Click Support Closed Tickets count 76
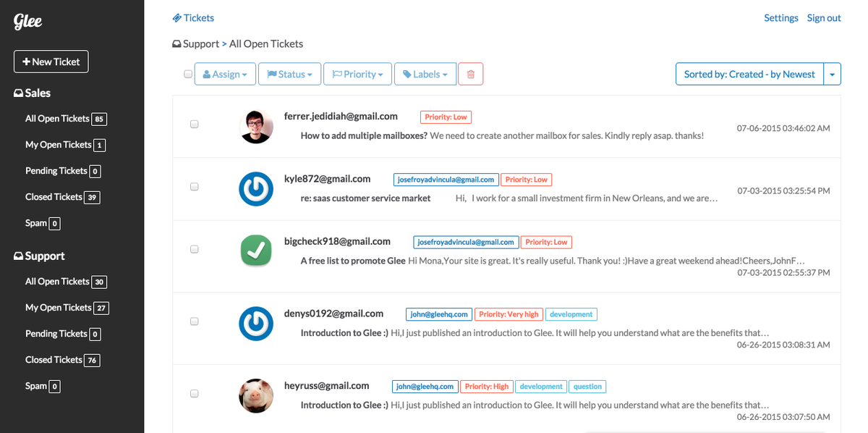The width and height of the screenshot is (868, 433). [x=92, y=360]
